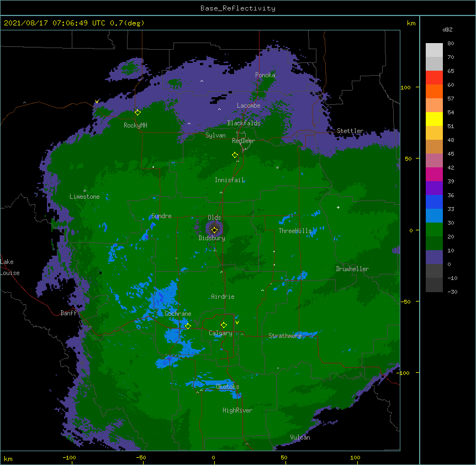Click the RockyMH label
Viewport: 476px width, 465px height.
tap(135, 125)
